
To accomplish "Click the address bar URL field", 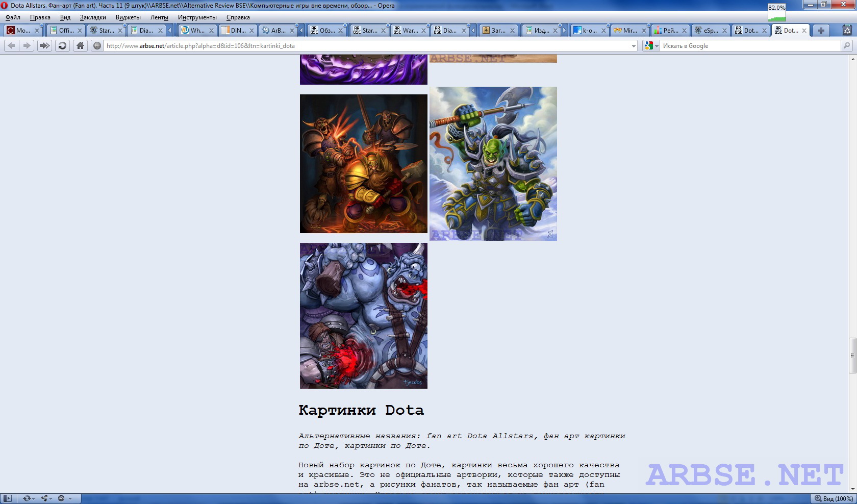I will [367, 46].
